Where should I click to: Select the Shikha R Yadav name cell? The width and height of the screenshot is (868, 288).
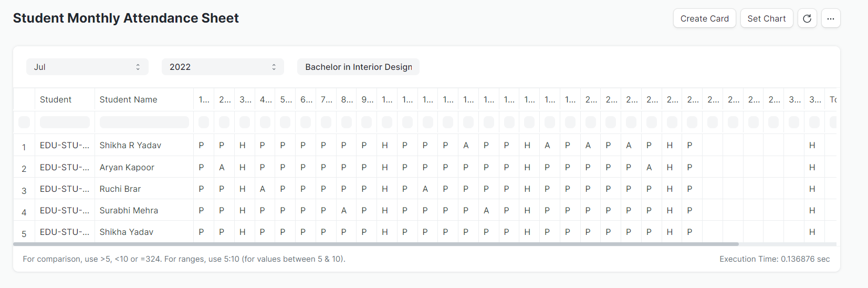(130, 145)
